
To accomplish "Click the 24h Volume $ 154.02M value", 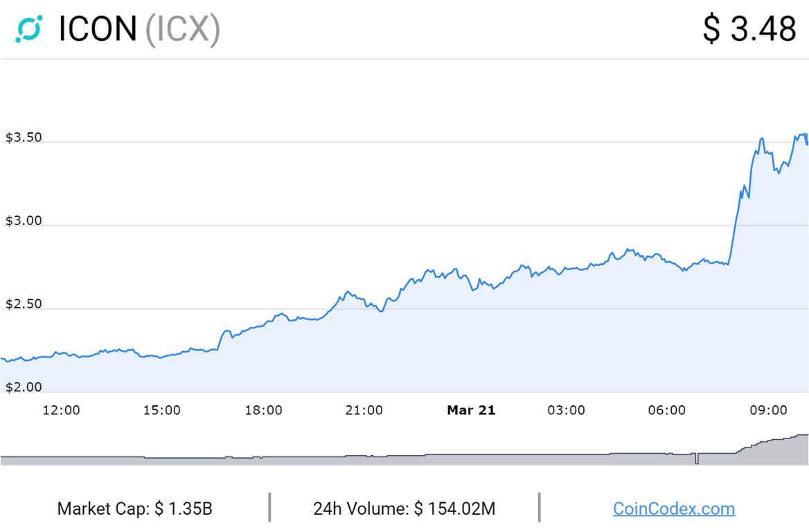I will (x=404, y=508).
